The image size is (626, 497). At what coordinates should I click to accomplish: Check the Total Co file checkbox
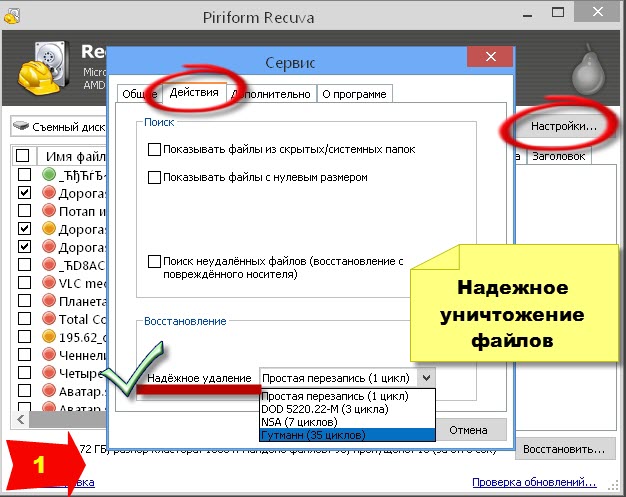click(x=24, y=318)
